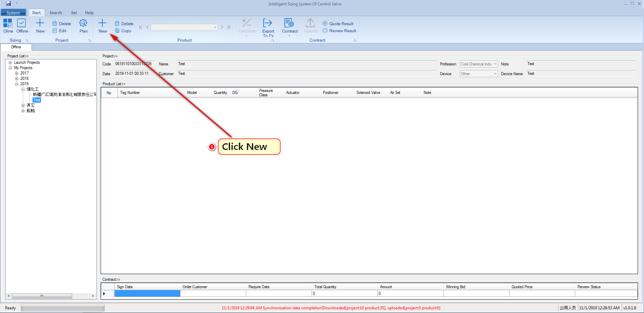Open the project Plan icon
644x313 pixels.
pyautogui.click(x=83, y=26)
